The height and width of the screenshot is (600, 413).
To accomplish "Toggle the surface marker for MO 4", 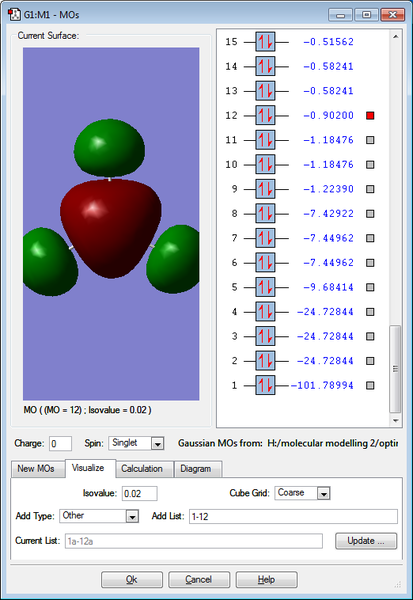I will [x=370, y=312].
